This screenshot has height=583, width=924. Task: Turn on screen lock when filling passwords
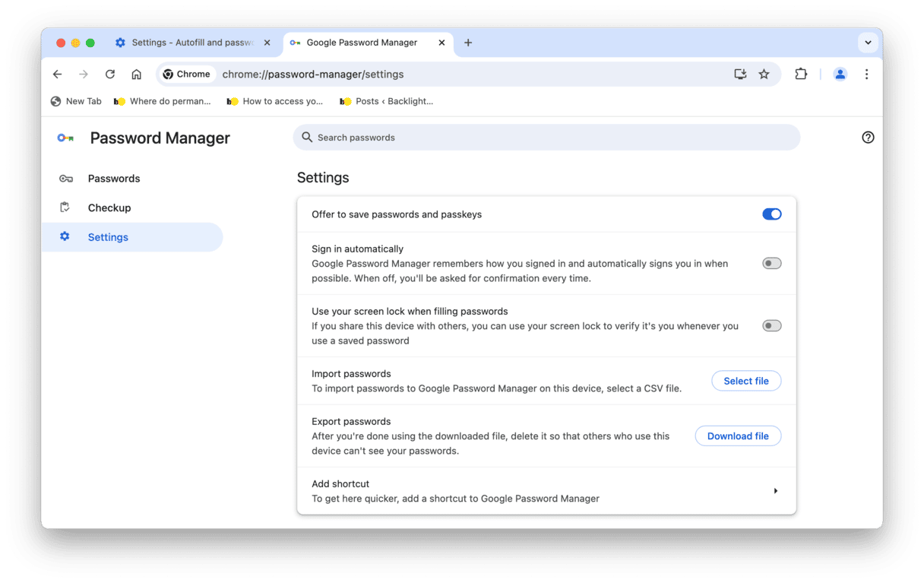pos(771,325)
